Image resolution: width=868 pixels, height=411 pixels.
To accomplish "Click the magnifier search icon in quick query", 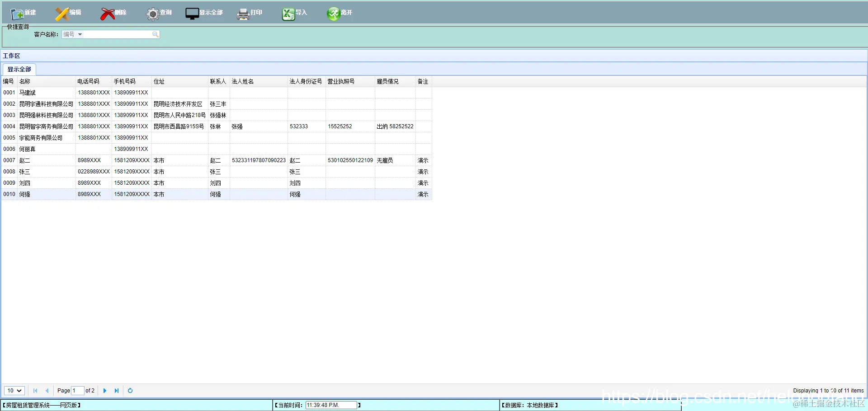I will point(155,34).
